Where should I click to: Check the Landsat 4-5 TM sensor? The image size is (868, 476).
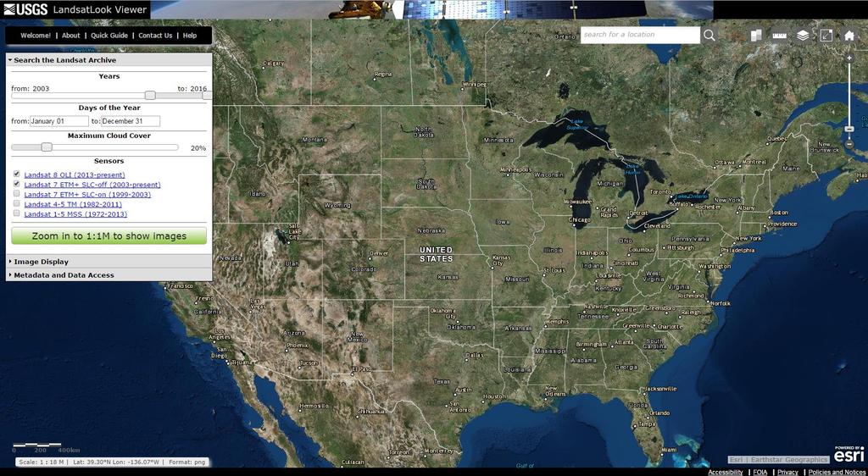pyautogui.click(x=17, y=203)
